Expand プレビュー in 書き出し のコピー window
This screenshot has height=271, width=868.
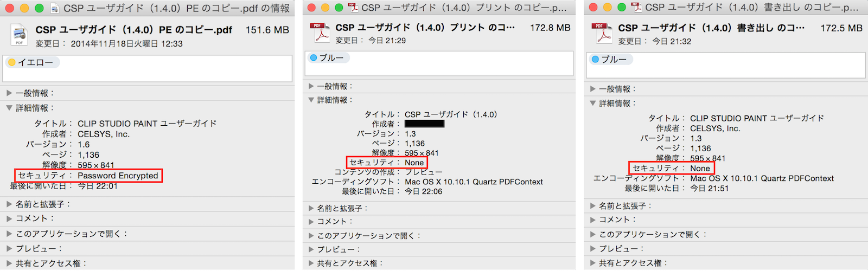(593, 249)
